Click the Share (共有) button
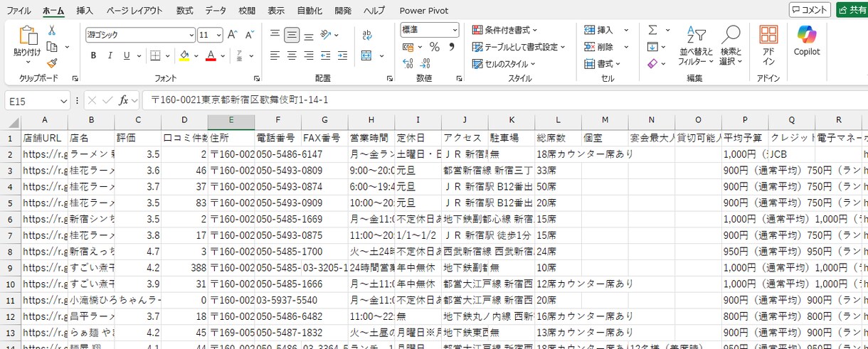Viewport: 868px width, 349px height. click(x=852, y=10)
